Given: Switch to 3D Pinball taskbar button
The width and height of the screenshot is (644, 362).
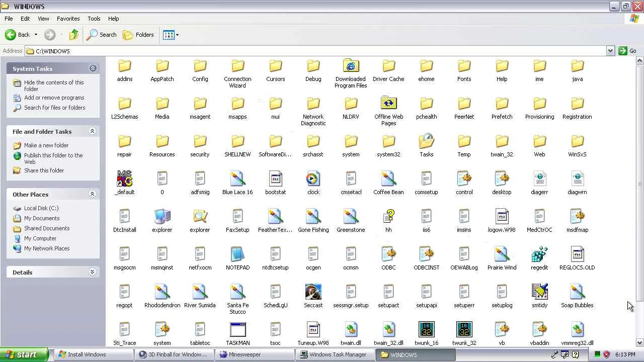Looking at the screenshot, I should pyautogui.click(x=175, y=354).
